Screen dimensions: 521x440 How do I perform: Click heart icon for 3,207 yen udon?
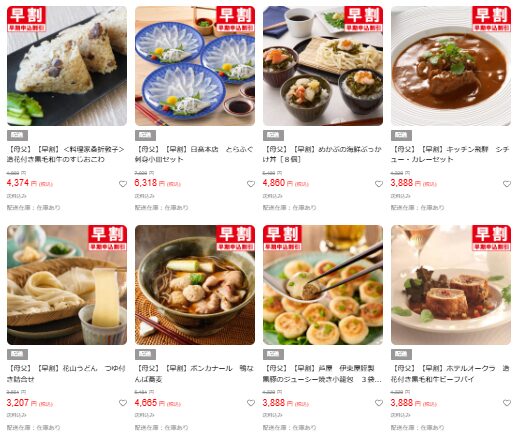tap(123, 403)
